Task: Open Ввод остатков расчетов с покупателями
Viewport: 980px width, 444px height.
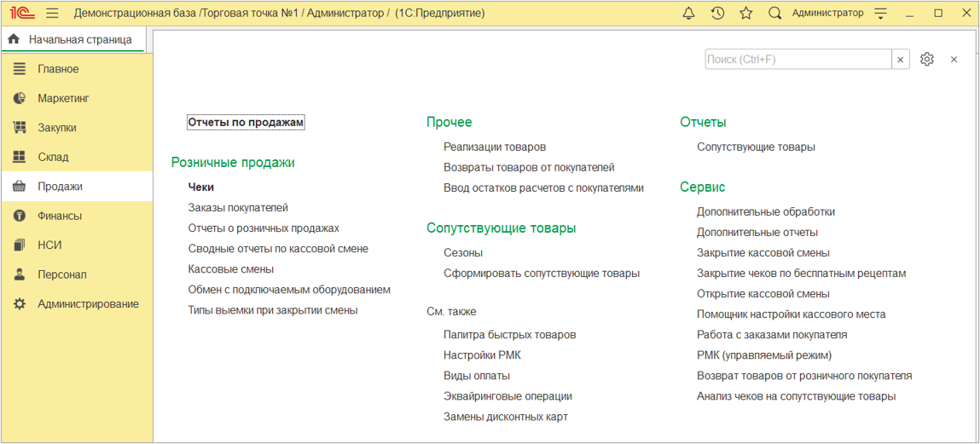Action: [x=544, y=187]
